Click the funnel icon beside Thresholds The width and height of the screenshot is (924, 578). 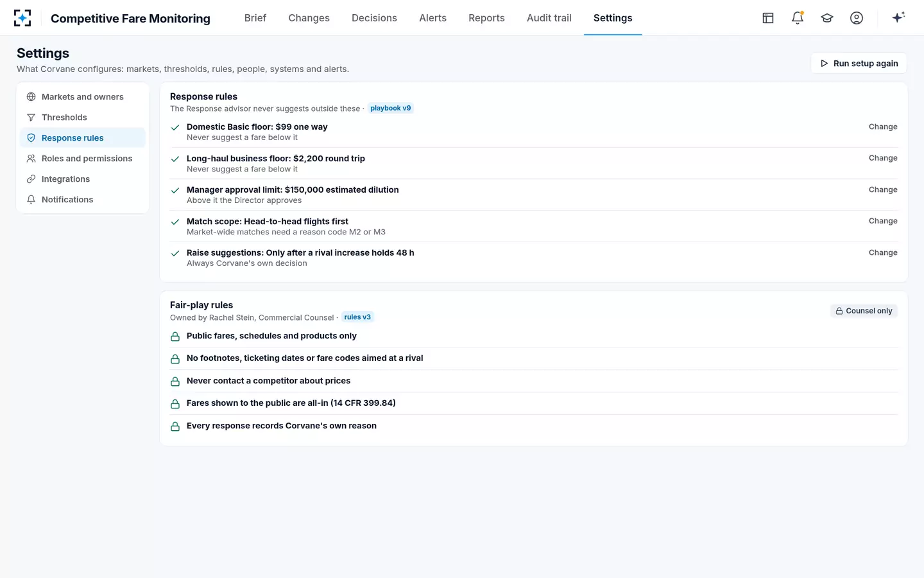(31, 118)
